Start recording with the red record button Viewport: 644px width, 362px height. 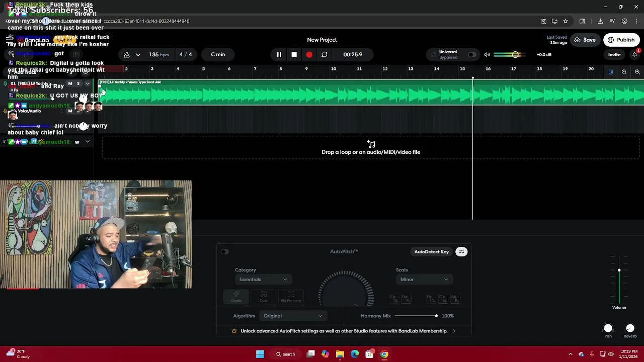point(309,54)
